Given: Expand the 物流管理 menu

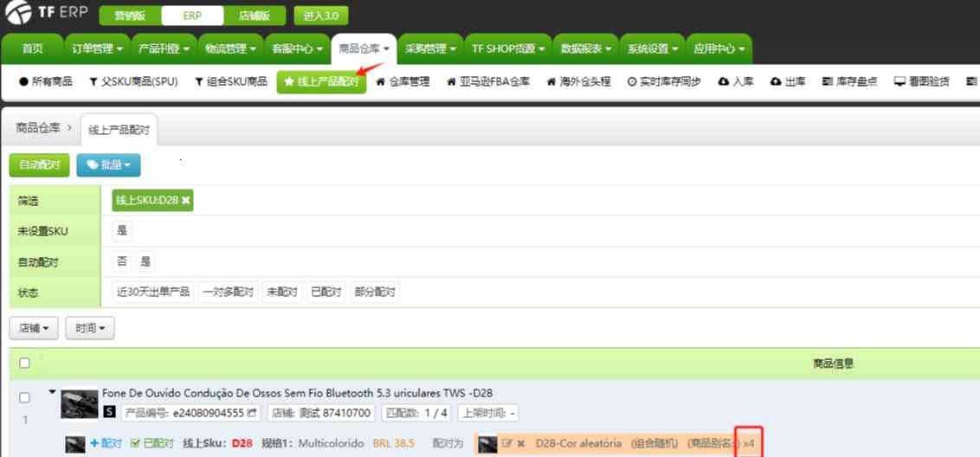Looking at the screenshot, I should [230, 48].
